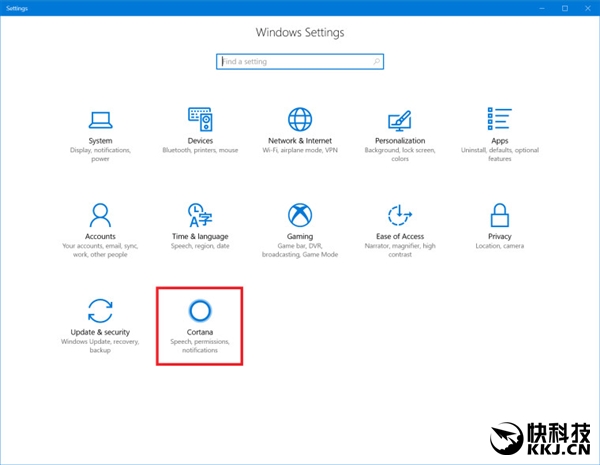Open Ease of Access dashed-circle icon
Screen dimensions: 600x465
pyautogui.click(x=400, y=215)
